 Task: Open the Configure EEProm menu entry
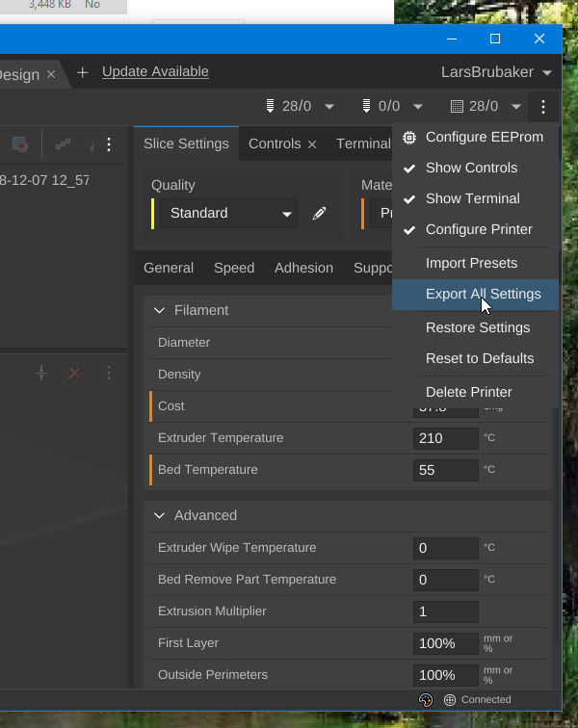[475, 138]
